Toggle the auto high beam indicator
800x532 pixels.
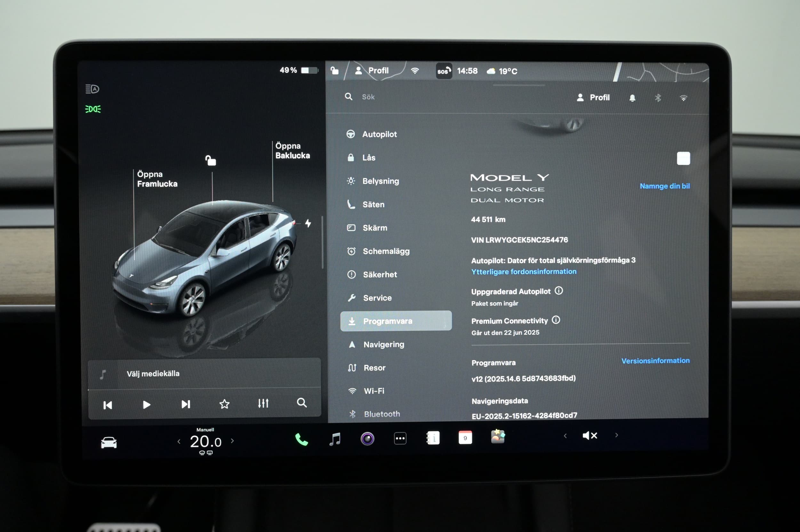coord(92,89)
